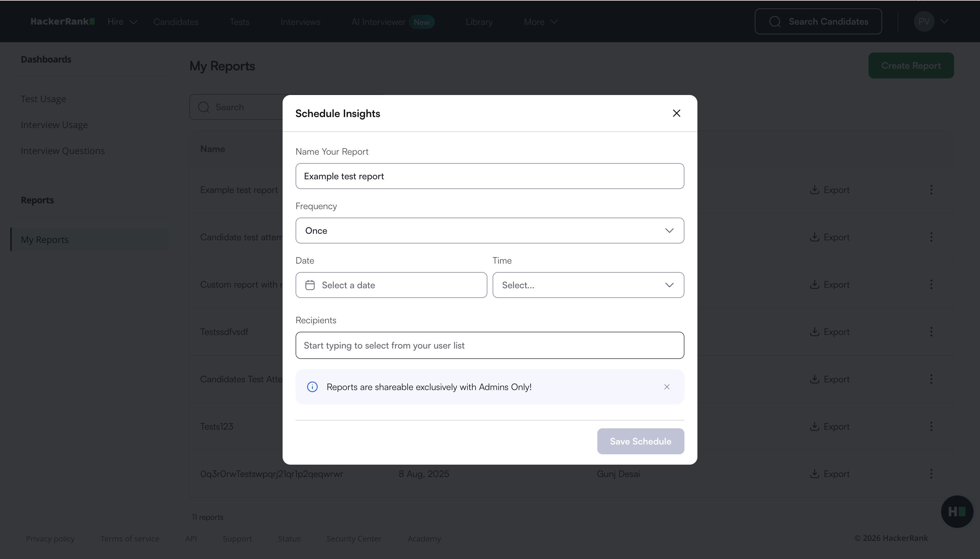Open three-dot menu for Example test report
The height and width of the screenshot is (559, 980).
pyautogui.click(x=931, y=190)
